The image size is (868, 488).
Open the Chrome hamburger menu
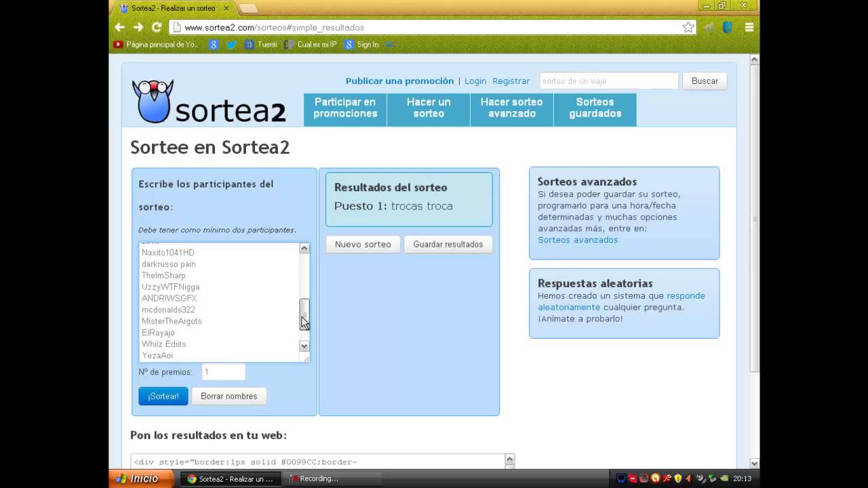pos(749,27)
